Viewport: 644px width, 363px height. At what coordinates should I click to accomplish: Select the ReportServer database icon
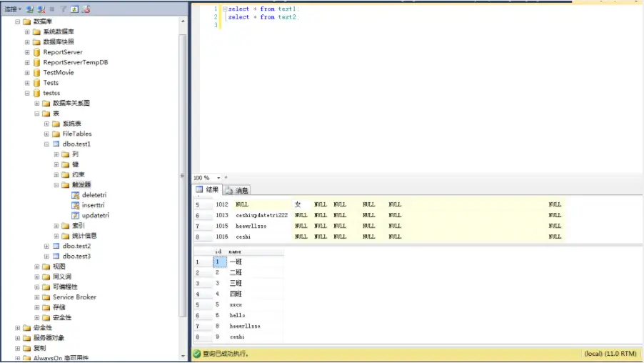coord(36,52)
